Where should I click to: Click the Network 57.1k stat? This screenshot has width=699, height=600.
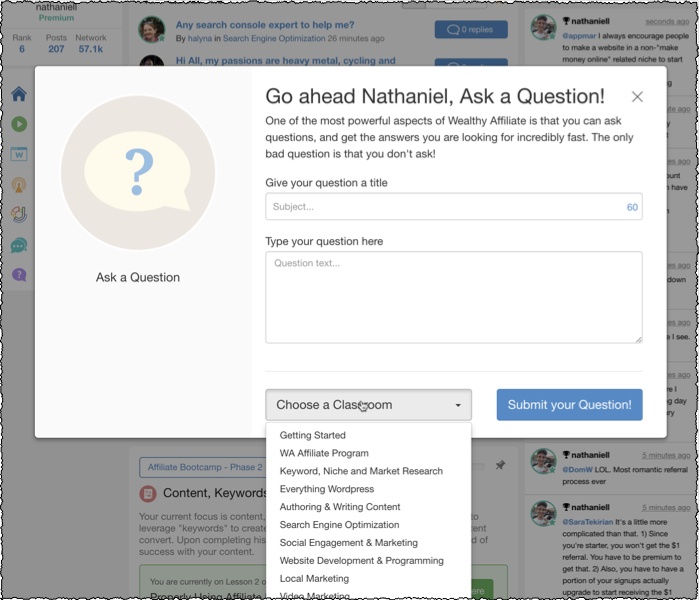pos(90,43)
